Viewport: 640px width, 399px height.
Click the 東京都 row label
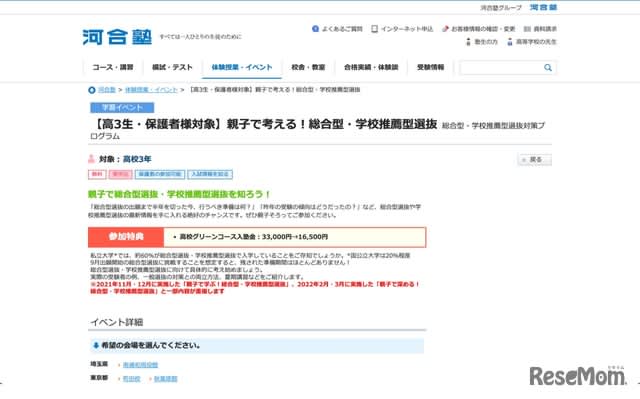(99, 378)
